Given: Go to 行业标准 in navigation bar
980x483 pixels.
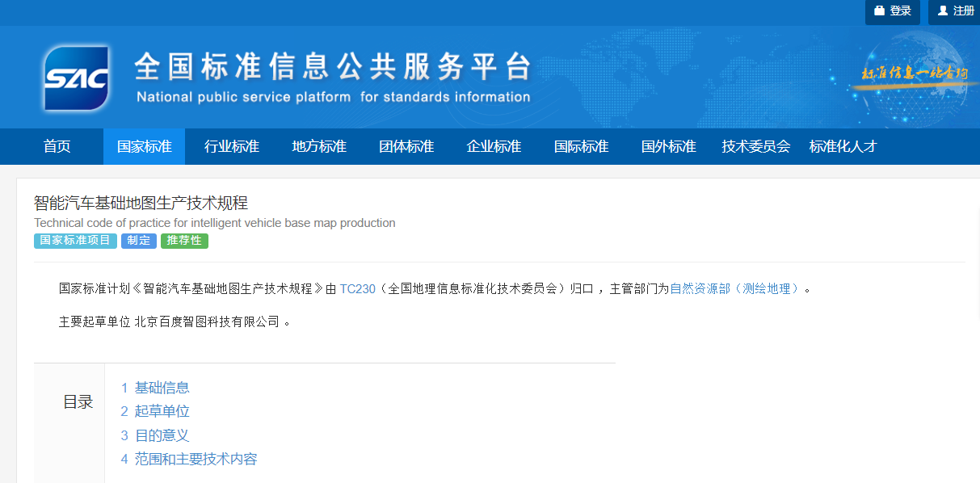Looking at the screenshot, I should tap(231, 146).
